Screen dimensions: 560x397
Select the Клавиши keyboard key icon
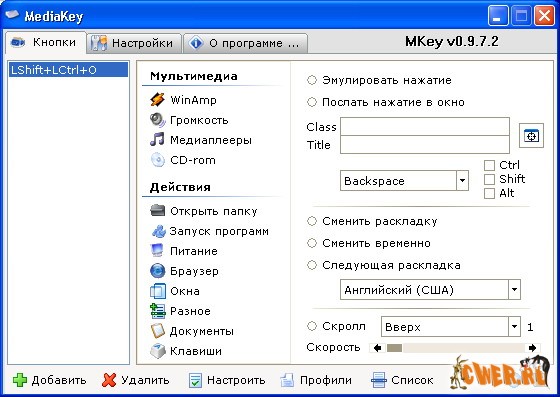tap(158, 351)
